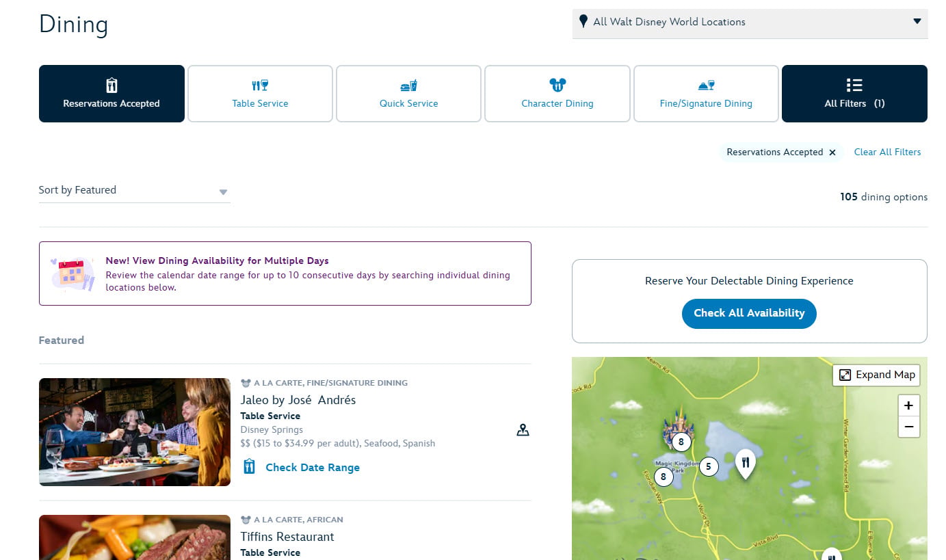Click the fork-and-knife restaurant pin on map
The image size is (946, 560).
[745, 464]
